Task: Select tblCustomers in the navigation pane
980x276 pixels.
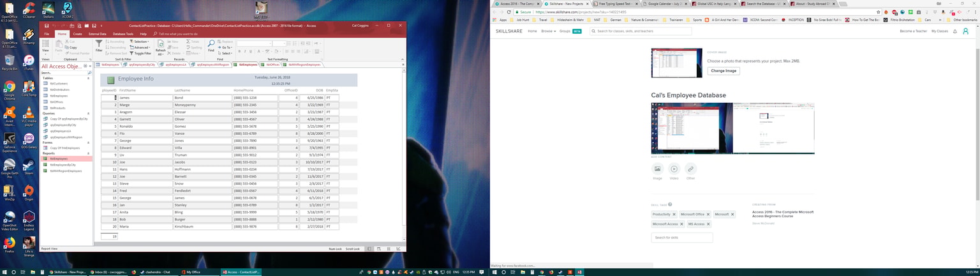Action: point(59,84)
